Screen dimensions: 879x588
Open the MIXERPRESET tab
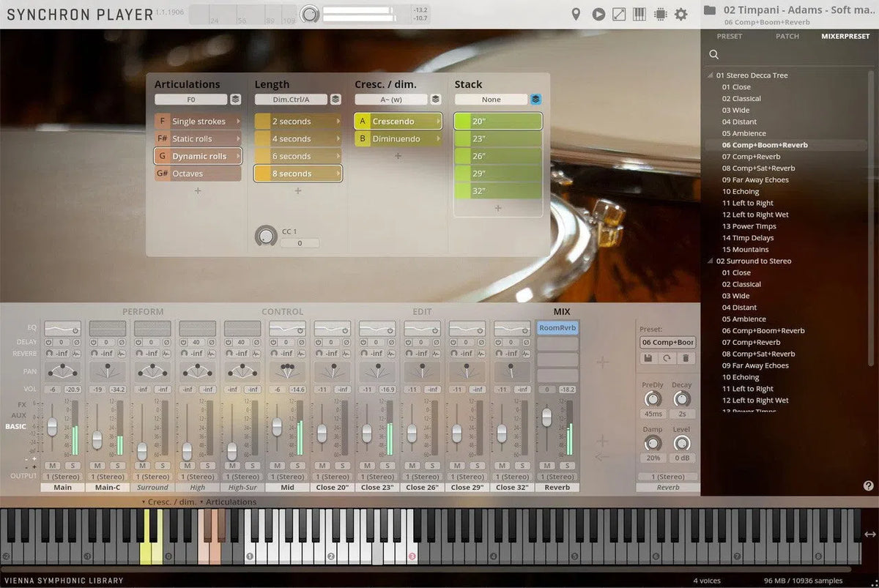point(845,36)
